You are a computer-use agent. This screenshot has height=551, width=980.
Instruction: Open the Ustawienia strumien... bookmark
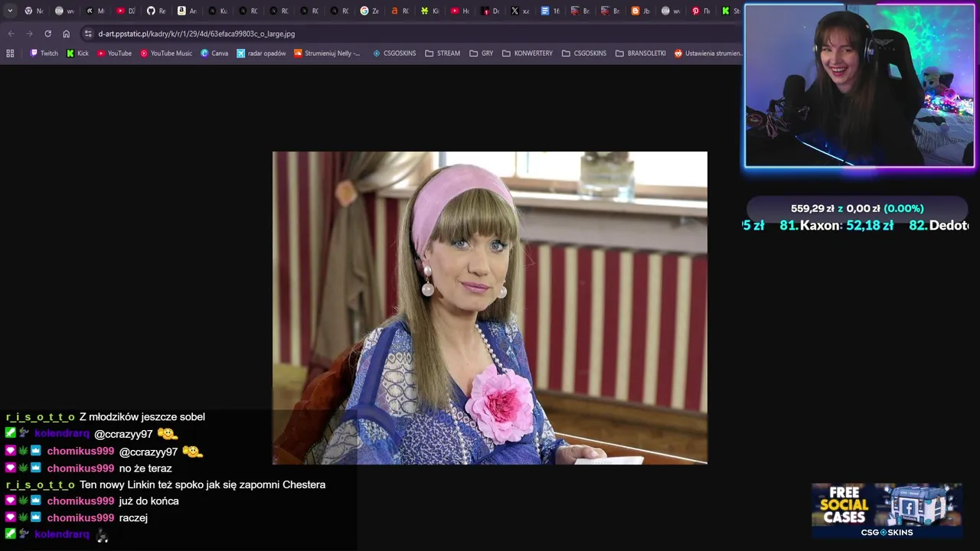(708, 54)
